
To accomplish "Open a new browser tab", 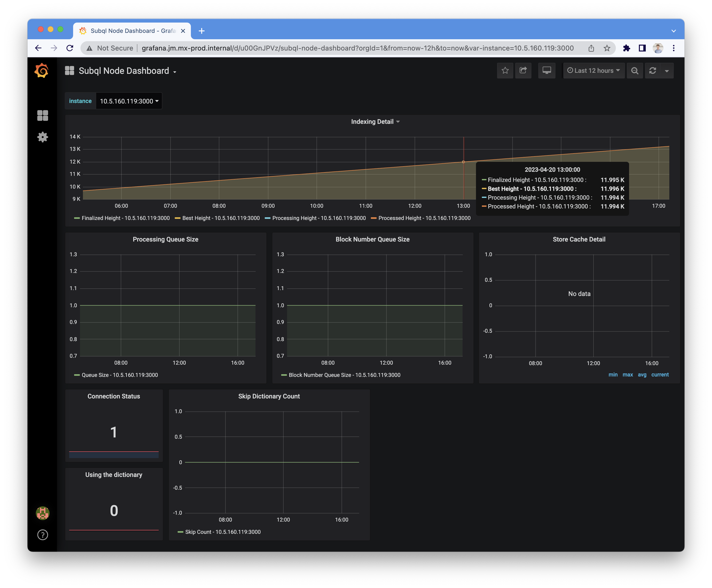I will pyautogui.click(x=202, y=31).
